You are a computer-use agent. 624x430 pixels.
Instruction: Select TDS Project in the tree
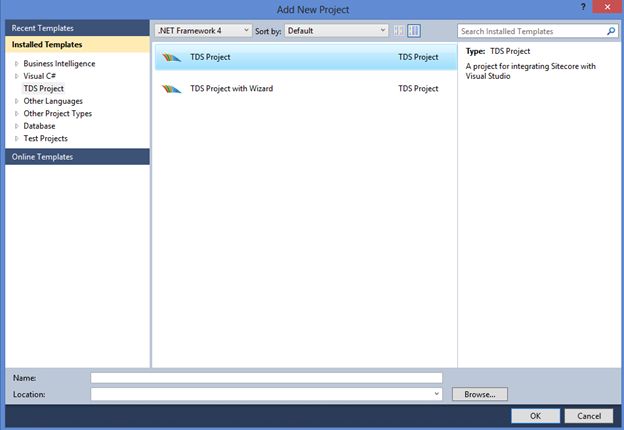43,88
